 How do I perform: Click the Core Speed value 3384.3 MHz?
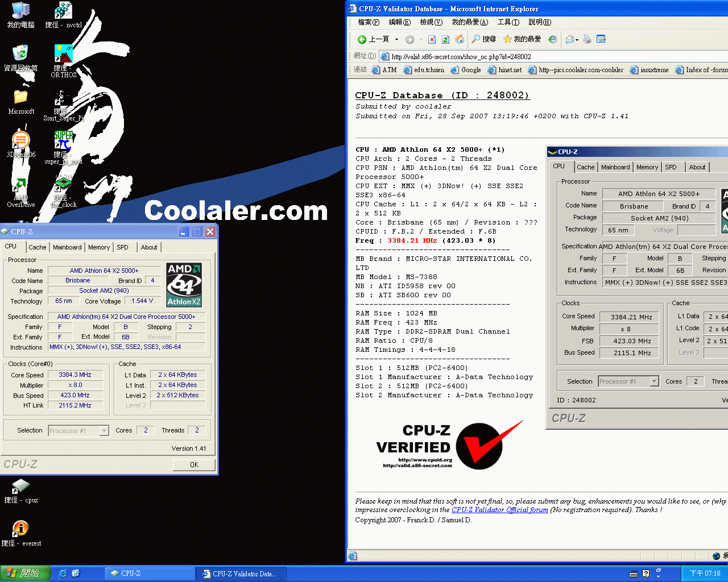pos(75,375)
